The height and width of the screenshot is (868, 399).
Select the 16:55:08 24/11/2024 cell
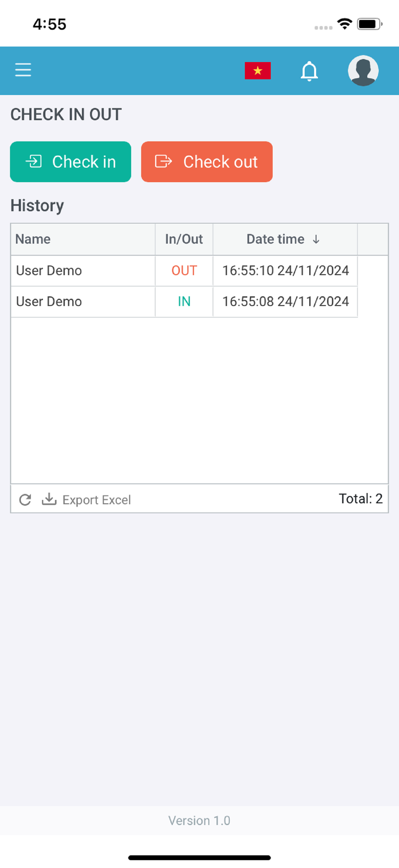tap(285, 301)
